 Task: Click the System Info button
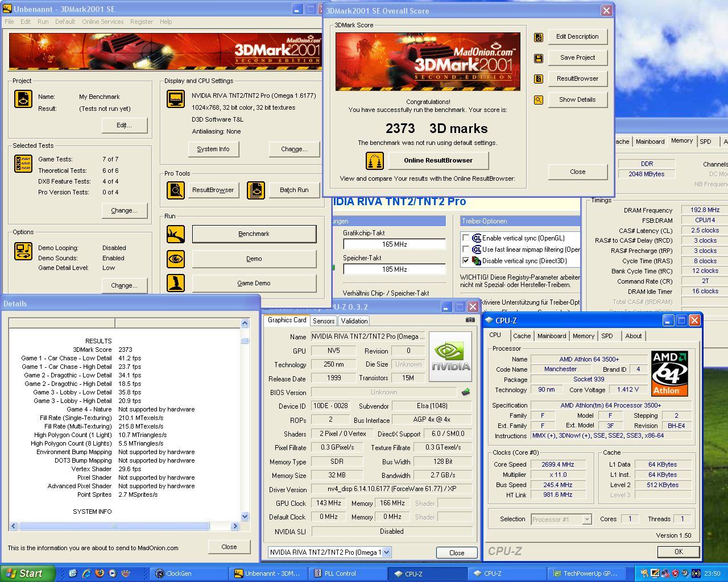(x=213, y=149)
